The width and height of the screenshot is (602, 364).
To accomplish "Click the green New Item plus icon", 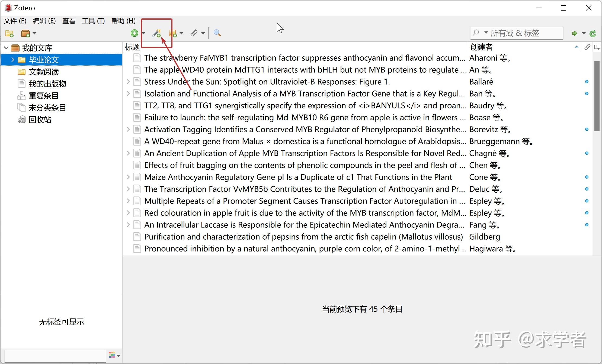I will [x=134, y=33].
